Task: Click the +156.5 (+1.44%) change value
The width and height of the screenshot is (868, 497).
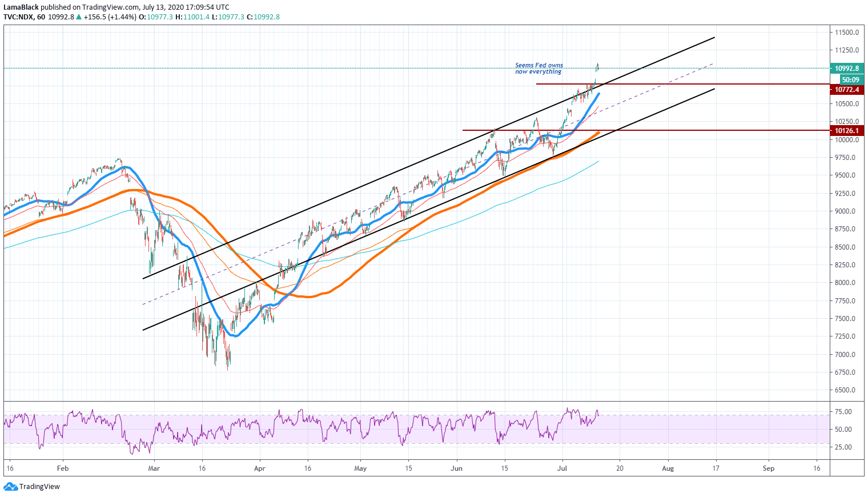Action: [110, 17]
